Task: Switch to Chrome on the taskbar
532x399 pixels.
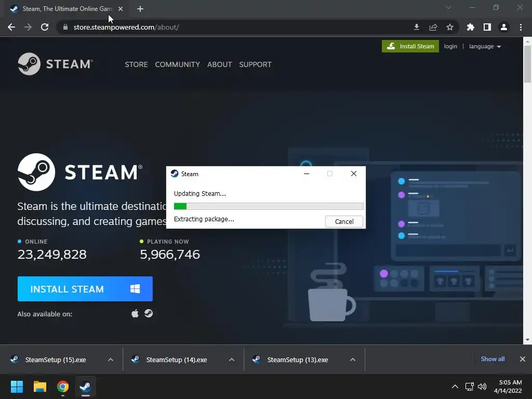Action: 63,387
